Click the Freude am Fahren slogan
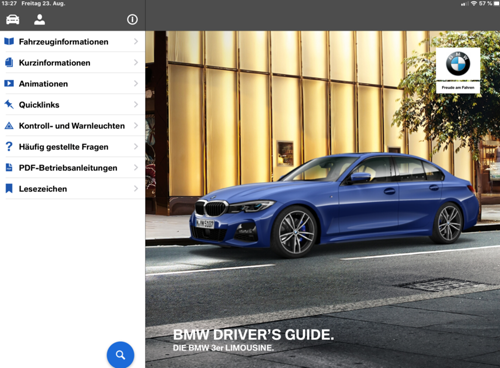Screen dimensions: 500x368 (458, 87)
